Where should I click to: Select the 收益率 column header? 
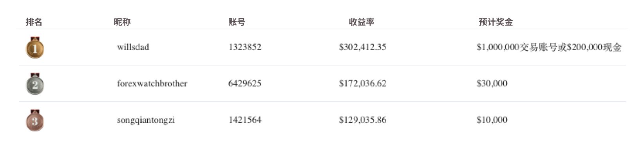(362, 22)
